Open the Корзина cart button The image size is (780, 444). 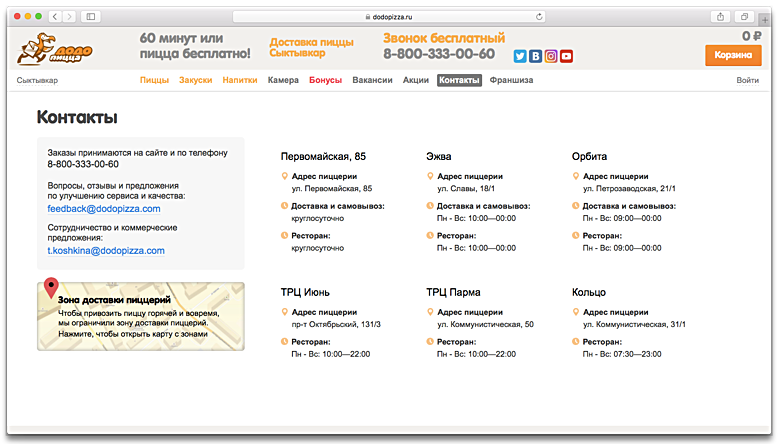pos(733,55)
